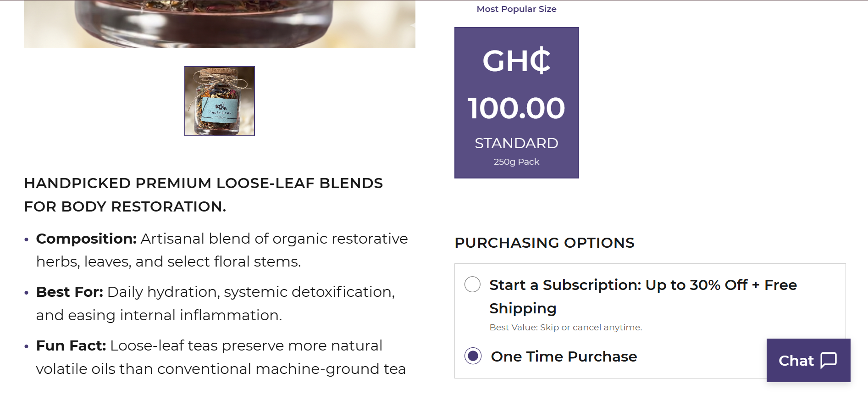
Task: Open the Chat widget button
Action: 808,361
